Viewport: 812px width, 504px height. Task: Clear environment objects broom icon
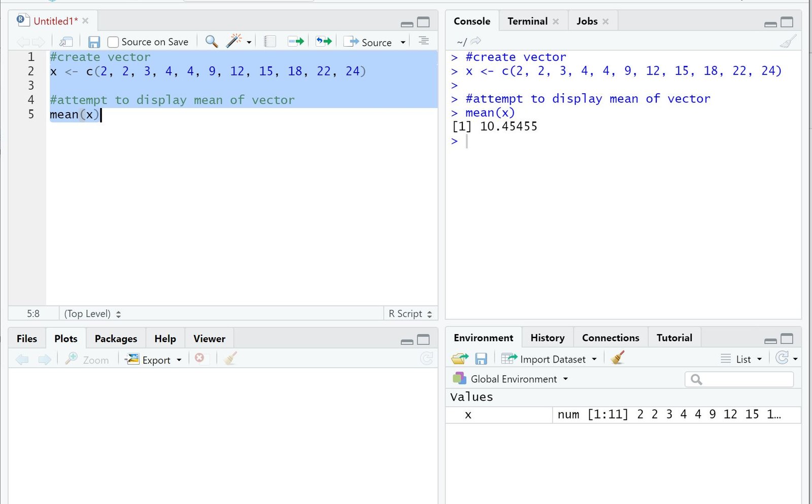tap(618, 358)
